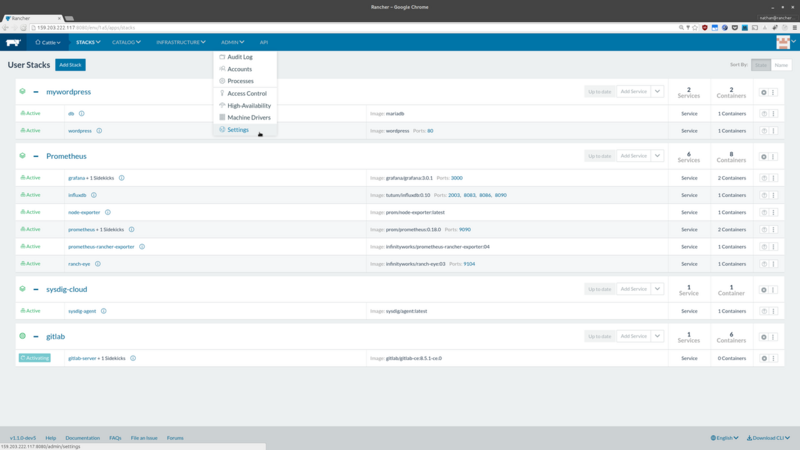Open the Download CLI dropdown
The height and width of the screenshot is (450, 800).
768,438
